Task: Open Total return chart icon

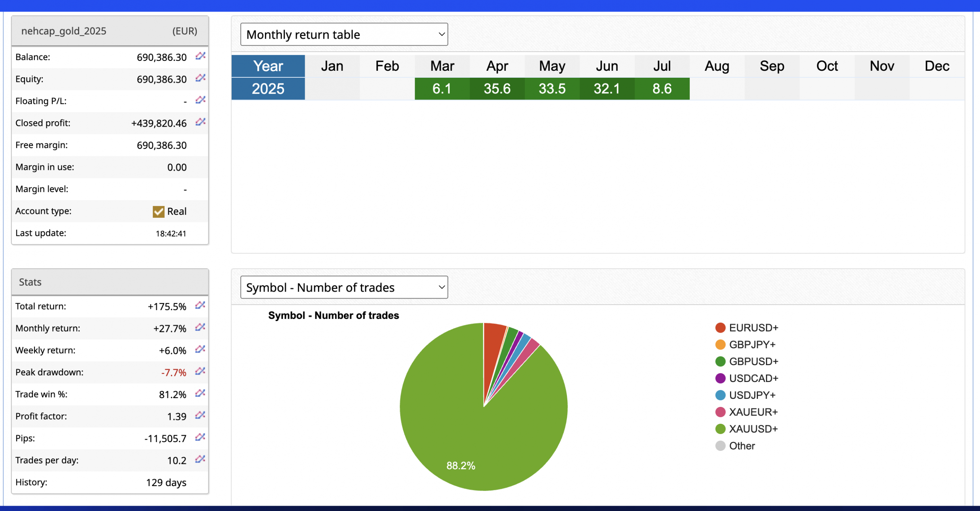Action: tap(200, 305)
